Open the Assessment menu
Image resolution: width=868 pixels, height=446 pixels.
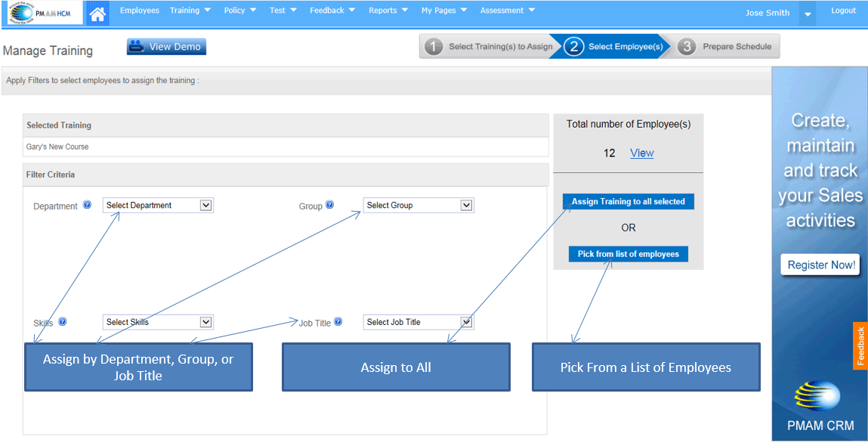click(x=507, y=11)
